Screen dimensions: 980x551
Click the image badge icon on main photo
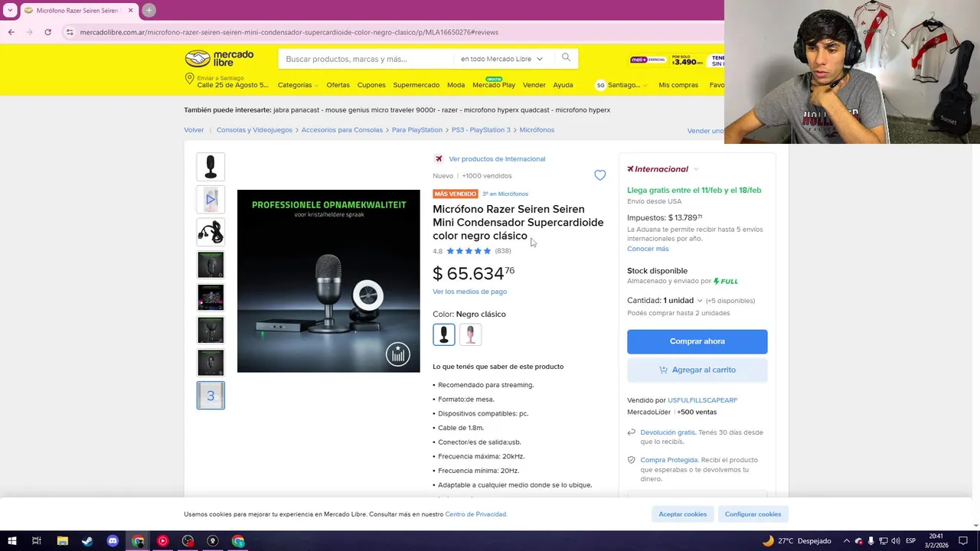397,354
